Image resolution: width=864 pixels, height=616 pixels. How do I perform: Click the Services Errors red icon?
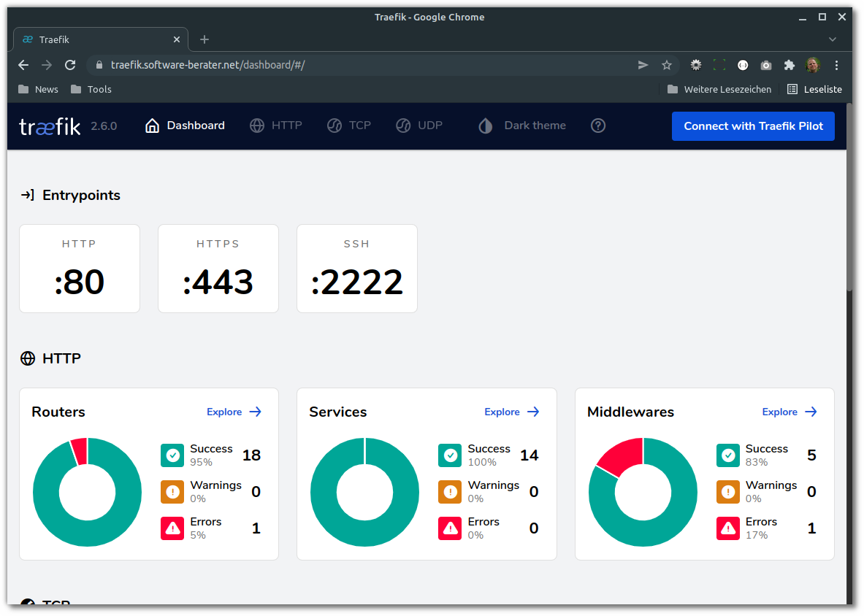(x=450, y=528)
